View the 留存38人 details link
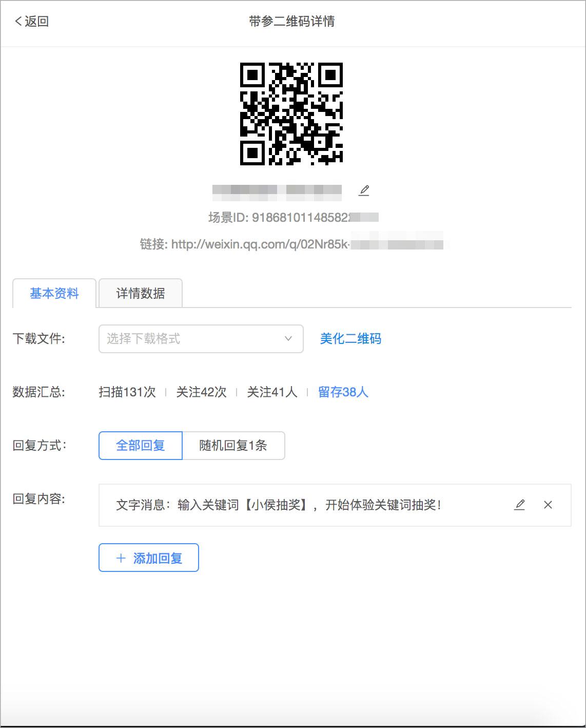The height and width of the screenshot is (728, 586). coord(343,392)
